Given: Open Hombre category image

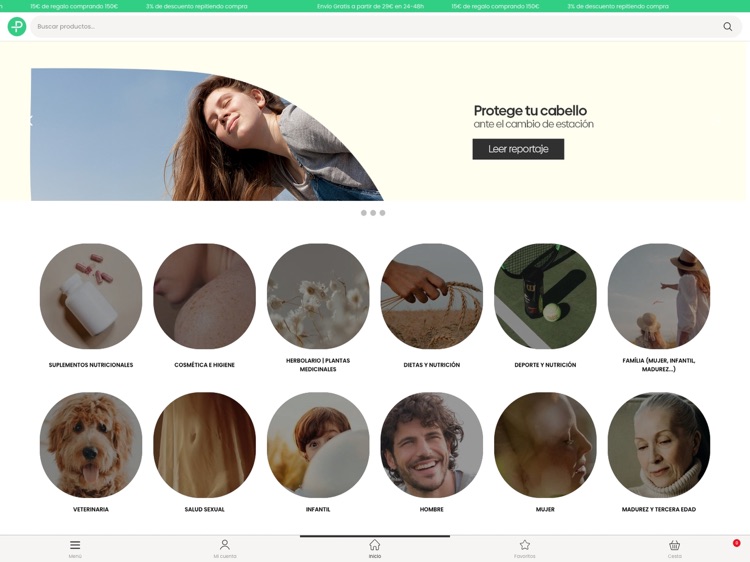Looking at the screenshot, I should point(431,445).
